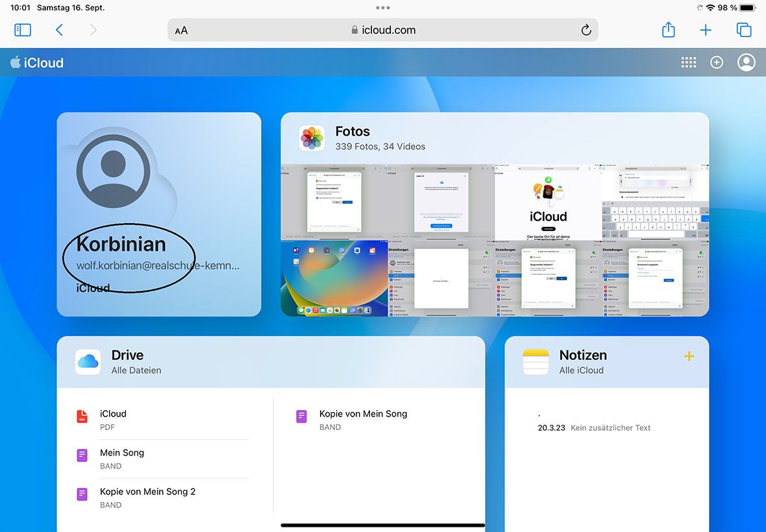Screen dimensions: 766x532
Task: Open the on-screen keyboard screenshot thumbnail
Action: tap(656, 202)
